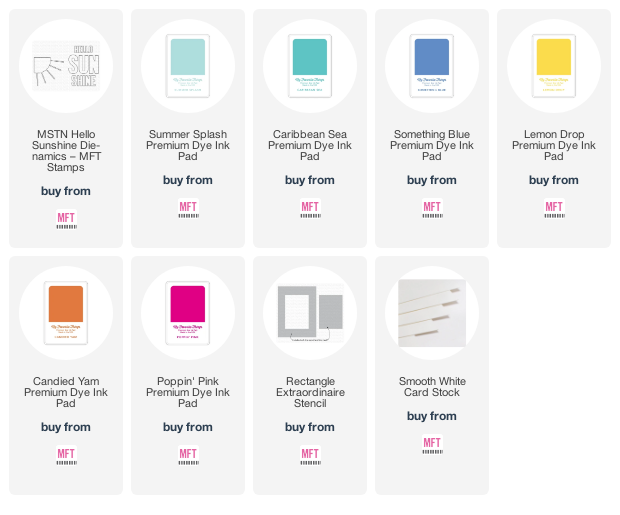Click MFT store icon under Poppin' Pink ink pad
Viewport: 620px width, 515px height.
point(188,455)
